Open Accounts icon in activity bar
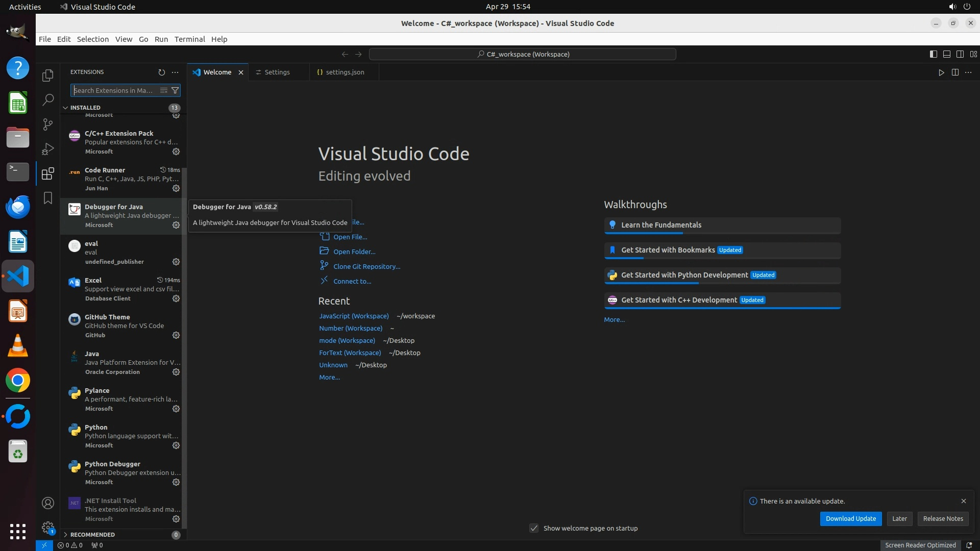 48,504
